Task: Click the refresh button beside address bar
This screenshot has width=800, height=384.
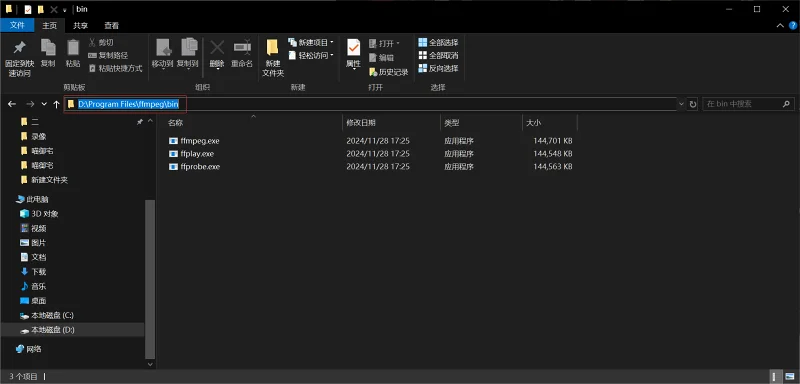Action: tap(693, 104)
